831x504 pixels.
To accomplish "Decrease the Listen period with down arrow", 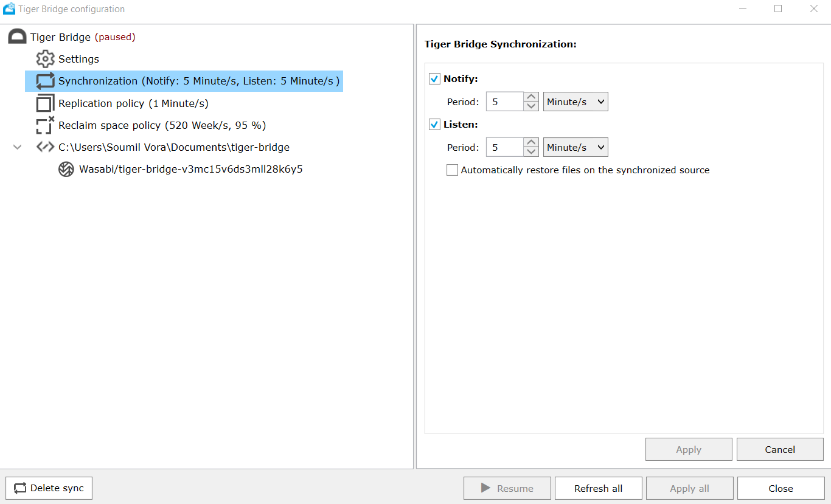I will (531, 152).
